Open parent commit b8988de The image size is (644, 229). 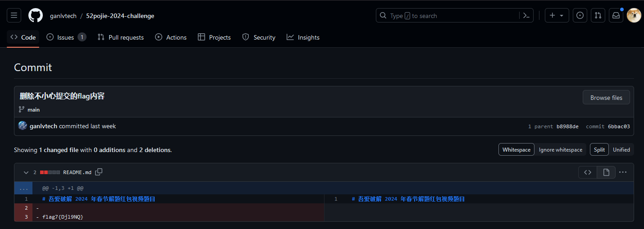tap(567, 126)
